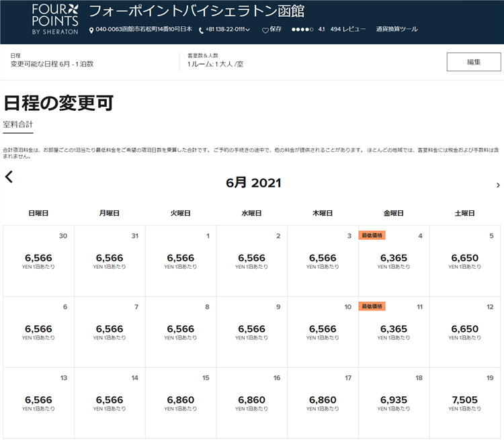504x440 pixels.
Task: Open the currency converter tool link
Action: click(x=396, y=30)
